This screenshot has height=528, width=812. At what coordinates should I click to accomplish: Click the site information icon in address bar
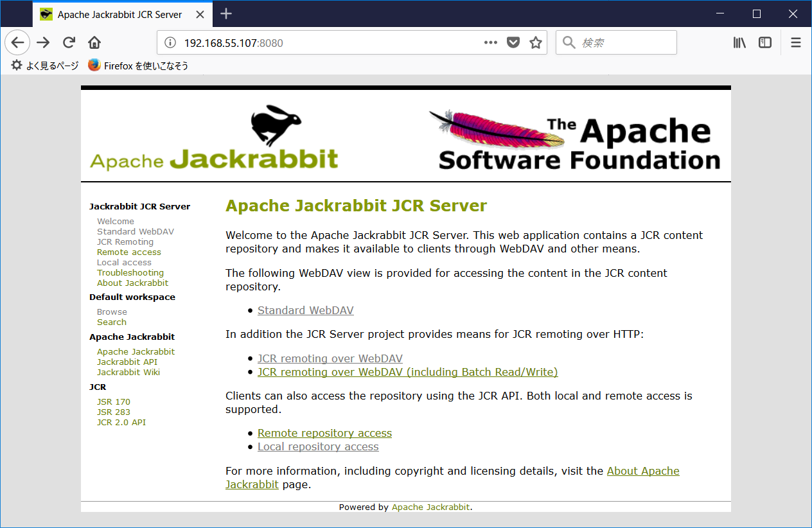point(169,42)
